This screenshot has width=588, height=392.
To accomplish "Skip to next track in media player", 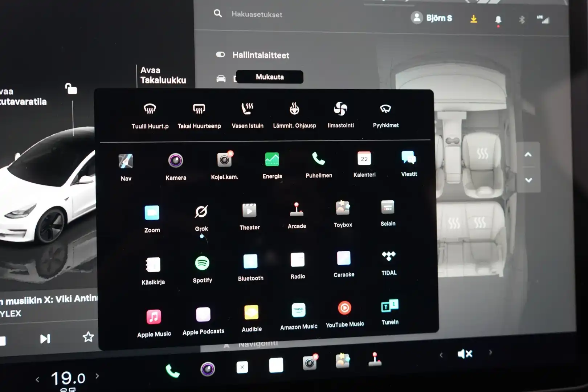I will coord(45,339).
